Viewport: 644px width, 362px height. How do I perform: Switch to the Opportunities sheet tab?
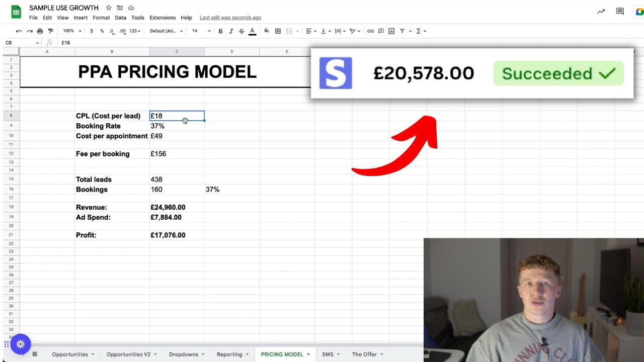[73, 354]
